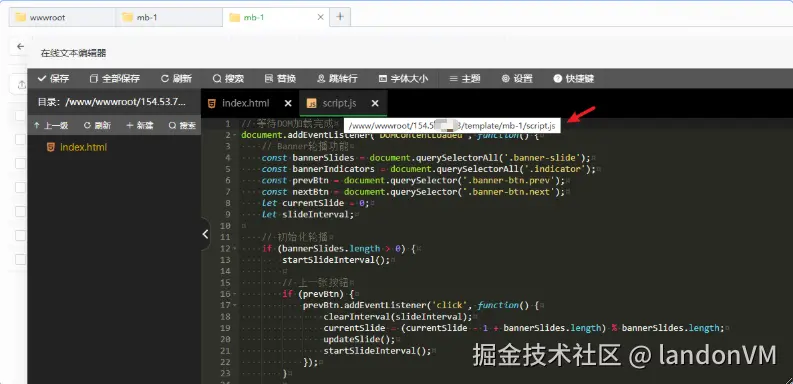
Task: Click line number 23 in the gutter
Action: [226, 373]
